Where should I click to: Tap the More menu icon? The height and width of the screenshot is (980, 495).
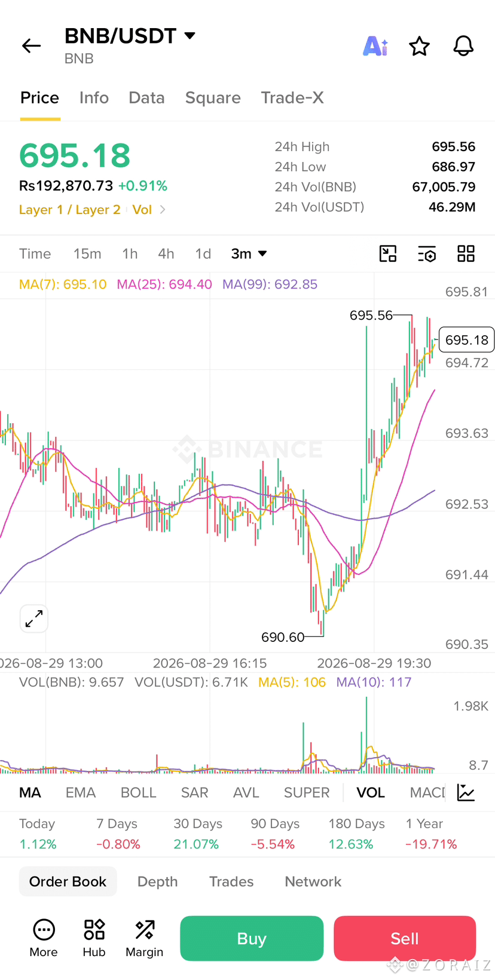pos(44,939)
